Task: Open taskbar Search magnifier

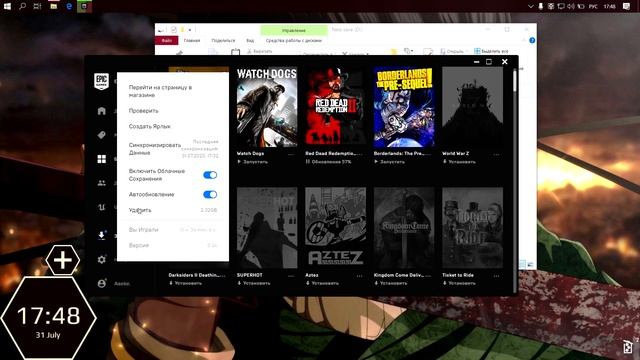Action: (x=22, y=6)
